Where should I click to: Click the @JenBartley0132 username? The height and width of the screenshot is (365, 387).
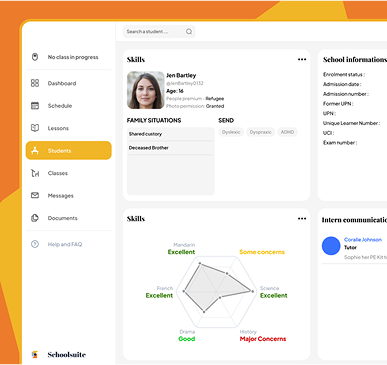coord(185,83)
